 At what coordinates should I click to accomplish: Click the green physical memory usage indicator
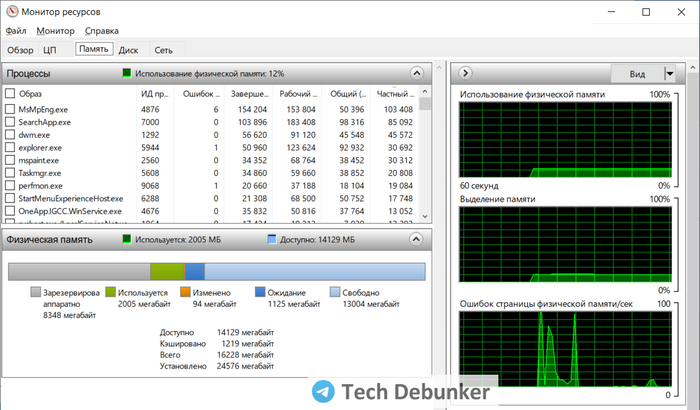(127, 73)
